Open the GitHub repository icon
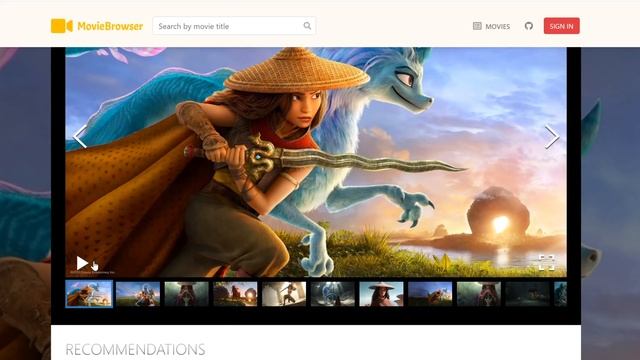 [x=529, y=26]
